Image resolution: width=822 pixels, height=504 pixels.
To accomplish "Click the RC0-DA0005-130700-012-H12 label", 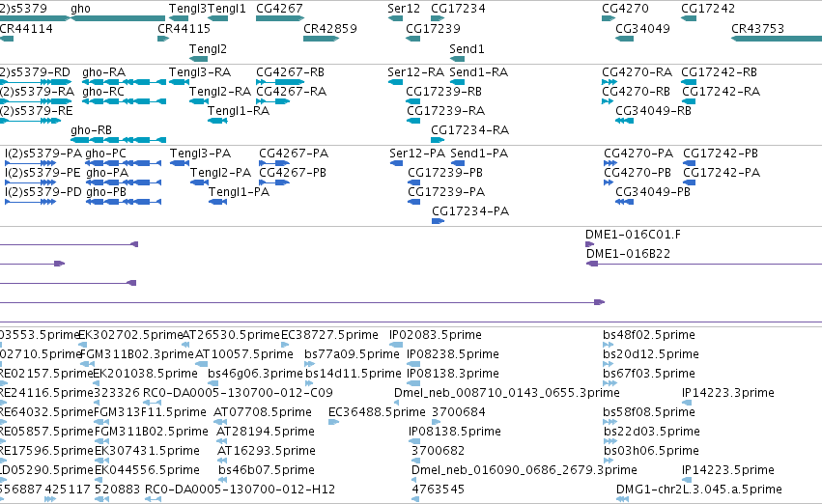I will (241, 489).
